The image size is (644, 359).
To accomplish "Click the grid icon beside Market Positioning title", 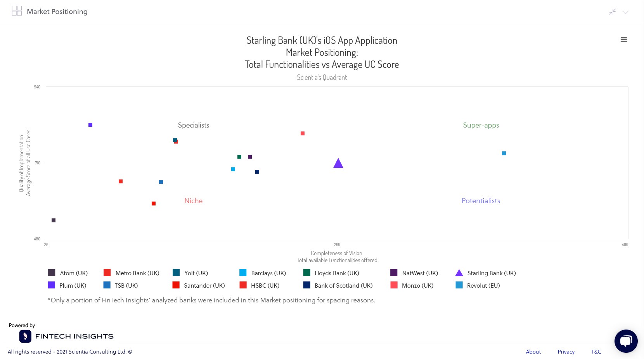I will click(x=16, y=10).
